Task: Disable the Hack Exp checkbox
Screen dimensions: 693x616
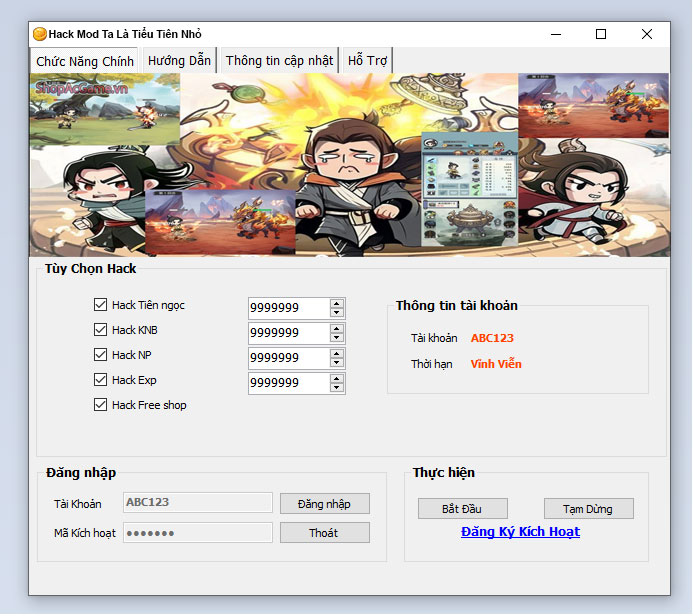Action: (100, 380)
